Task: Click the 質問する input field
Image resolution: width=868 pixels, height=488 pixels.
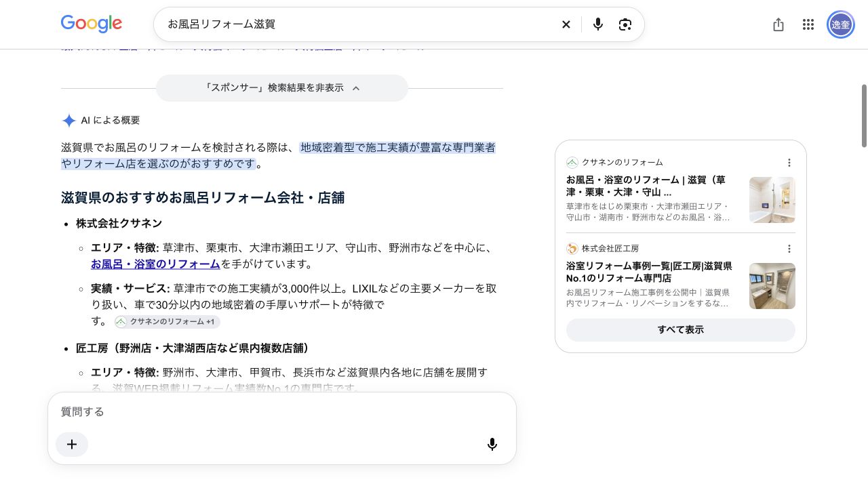Action: 282,411
